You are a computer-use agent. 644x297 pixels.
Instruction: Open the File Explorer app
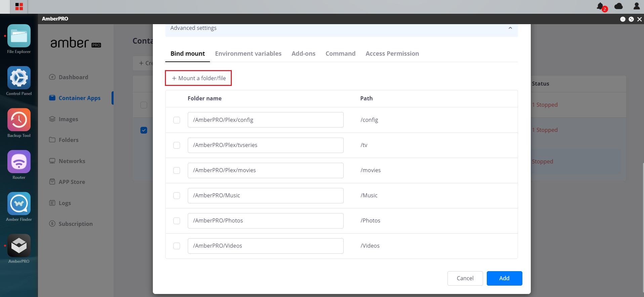19,36
